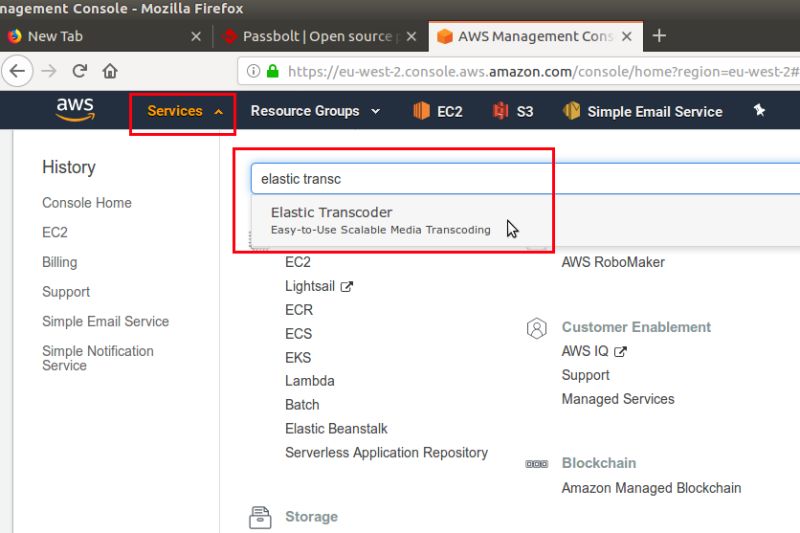This screenshot has height=533, width=800.
Task: Open the ECR service link
Action: pyautogui.click(x=298, y=310)
